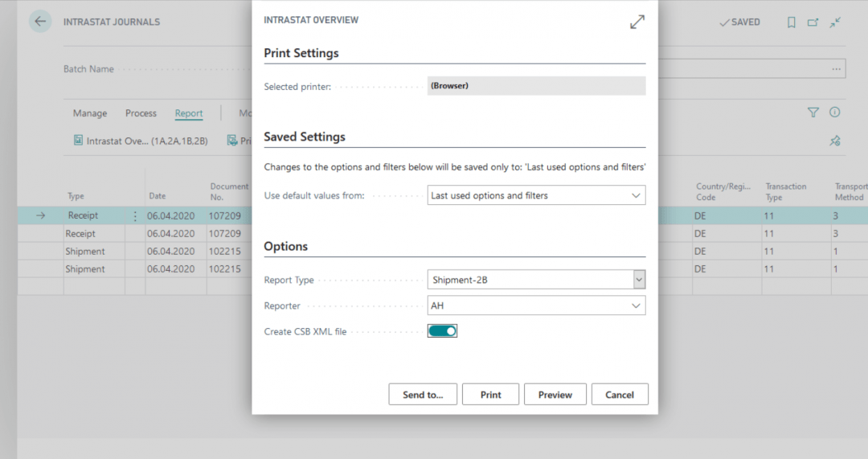Expand the dialog with the resize arrows icon

(x=637, y=23)
